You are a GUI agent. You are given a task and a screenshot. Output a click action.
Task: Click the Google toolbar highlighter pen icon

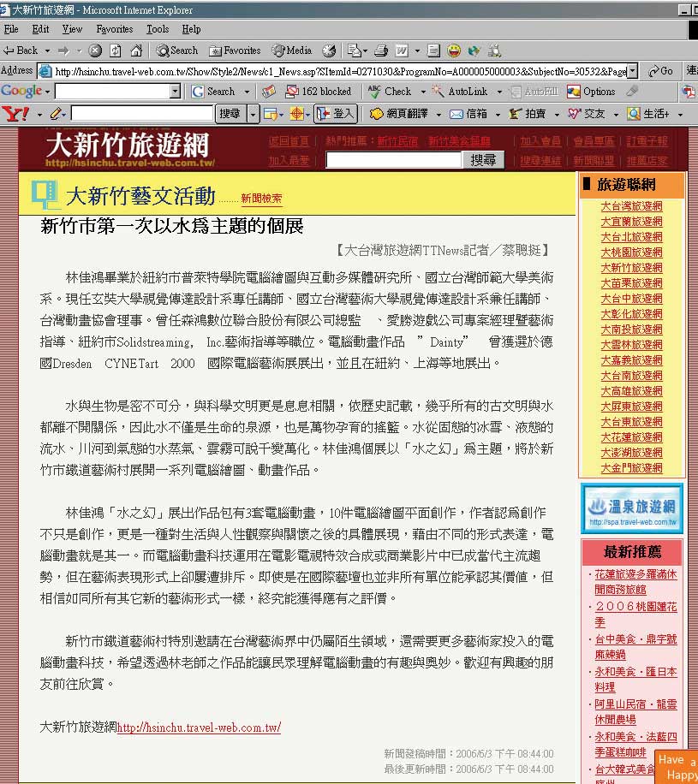632,91
